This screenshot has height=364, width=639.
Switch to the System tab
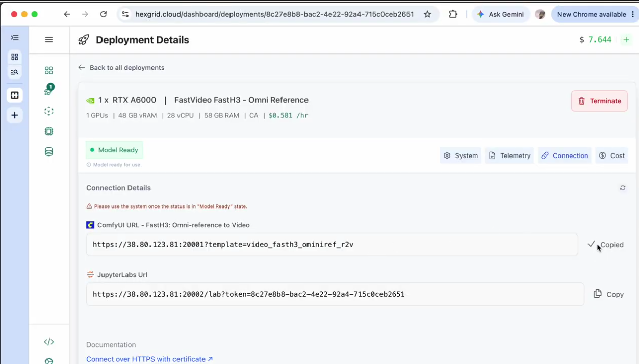(x=461, y=155)
